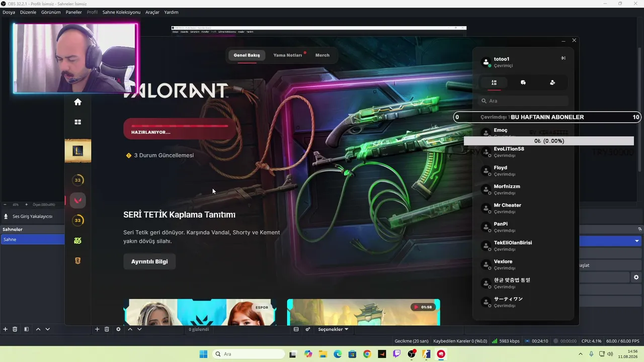Select the Sahne scene row
This screenshot has height=362, width=644.
[x=32, y=239]
